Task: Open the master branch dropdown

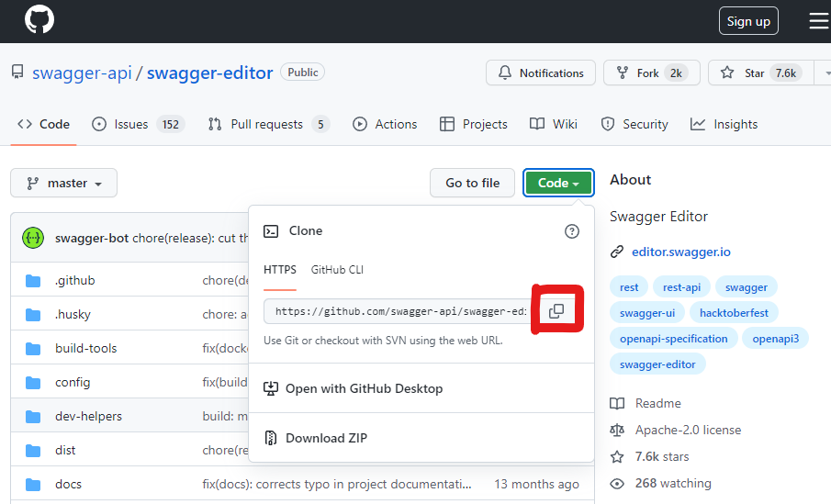Action: click(x=63, y=183)
